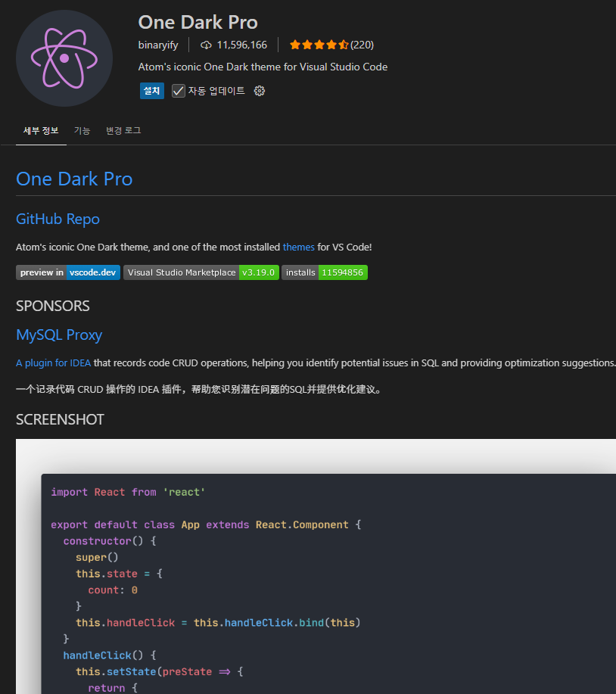Click the blue 설치 install button
This screenshot has width=616, height=694.
pos(152,91)
